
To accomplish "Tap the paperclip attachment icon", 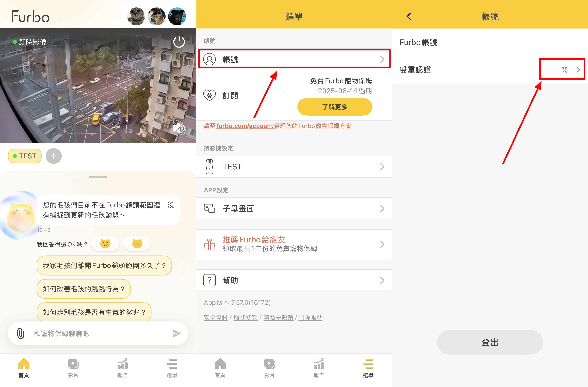I will click(21, 333).
